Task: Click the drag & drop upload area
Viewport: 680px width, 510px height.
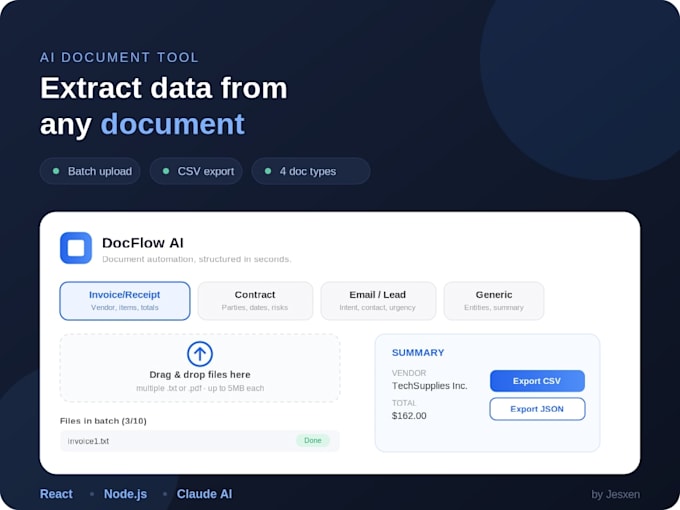Action: [x=200, y=368]
